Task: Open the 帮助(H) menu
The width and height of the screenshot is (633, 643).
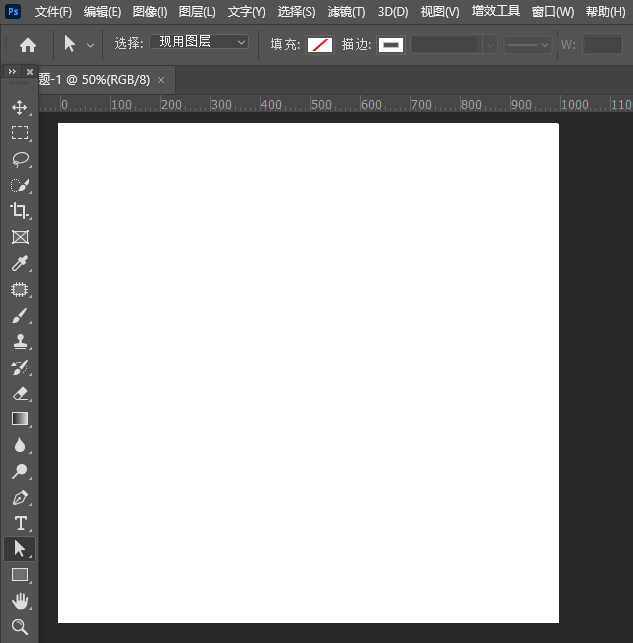Action: pos(606,11)
